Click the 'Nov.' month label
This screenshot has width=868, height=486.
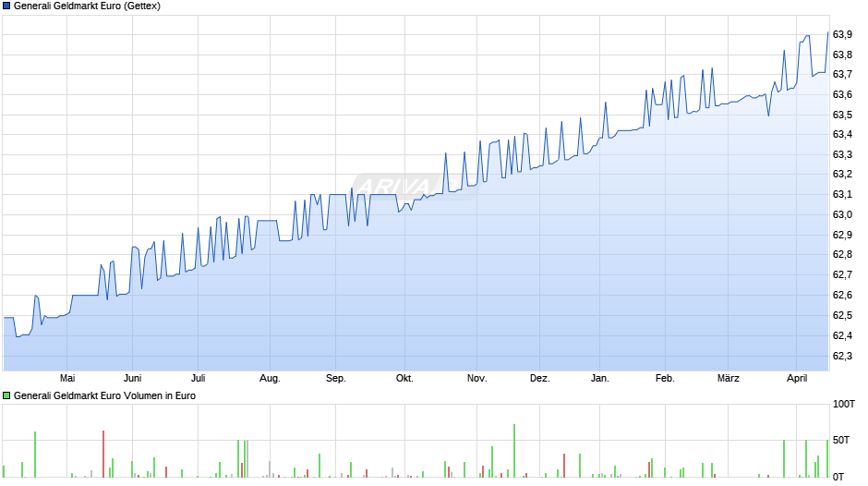point(476,378)
